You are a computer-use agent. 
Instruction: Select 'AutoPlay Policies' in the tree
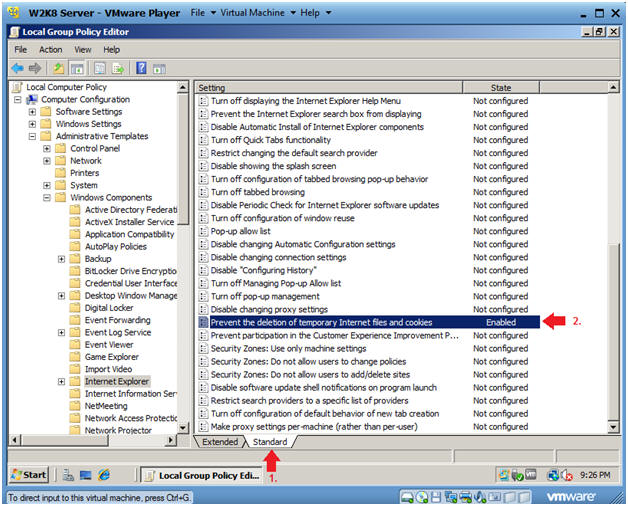(x=116, y=246)
